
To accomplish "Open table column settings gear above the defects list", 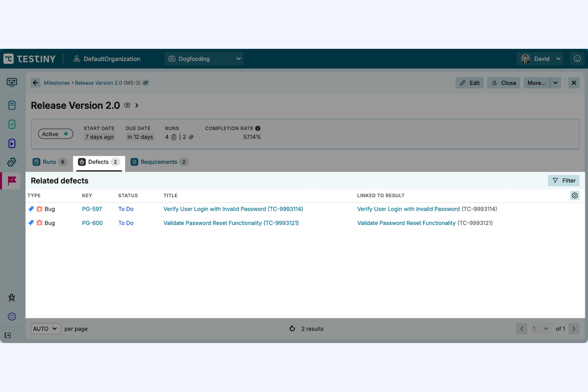I will point(574,195).
